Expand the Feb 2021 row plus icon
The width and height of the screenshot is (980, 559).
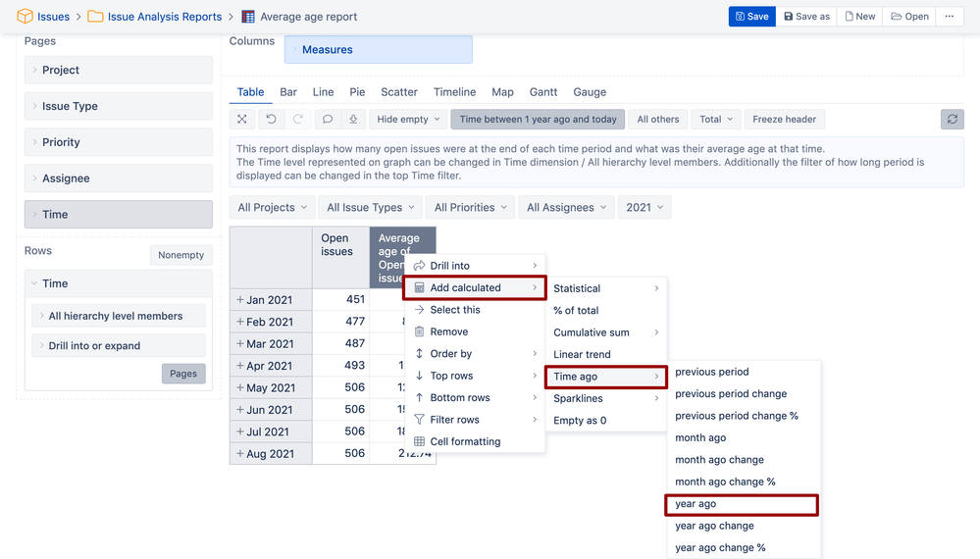coord(240,322)
